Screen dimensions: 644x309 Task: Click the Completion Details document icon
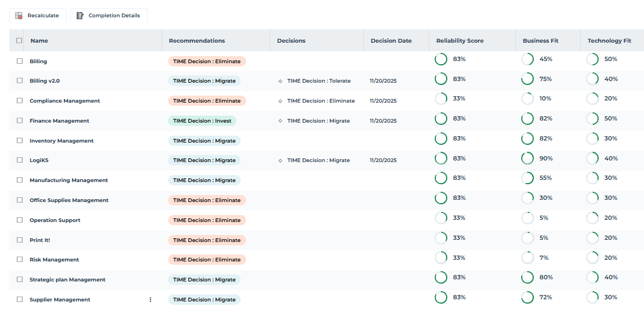click(80, 16)
